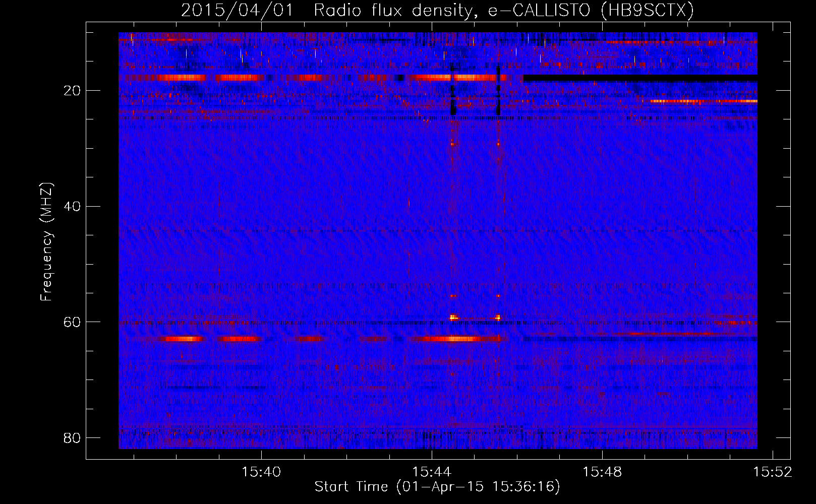Click the 15:40 time tick label

coord(261,472)
